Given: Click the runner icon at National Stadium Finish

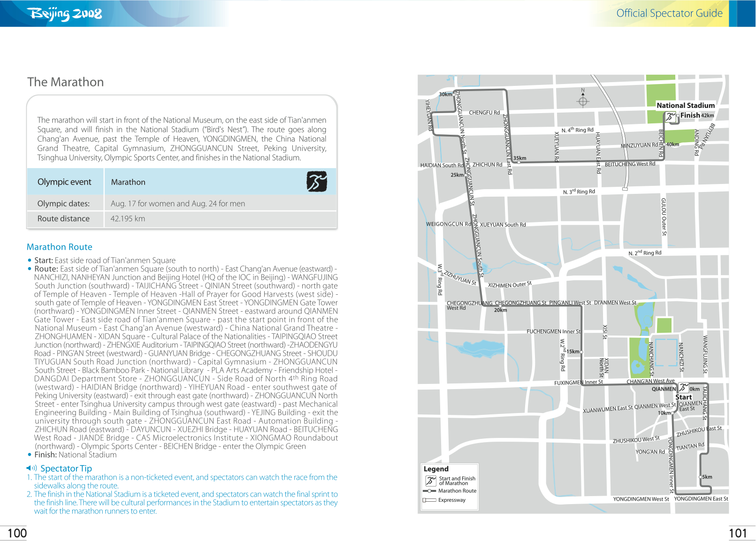Looking at the screenshot, I should pos(671,116).
